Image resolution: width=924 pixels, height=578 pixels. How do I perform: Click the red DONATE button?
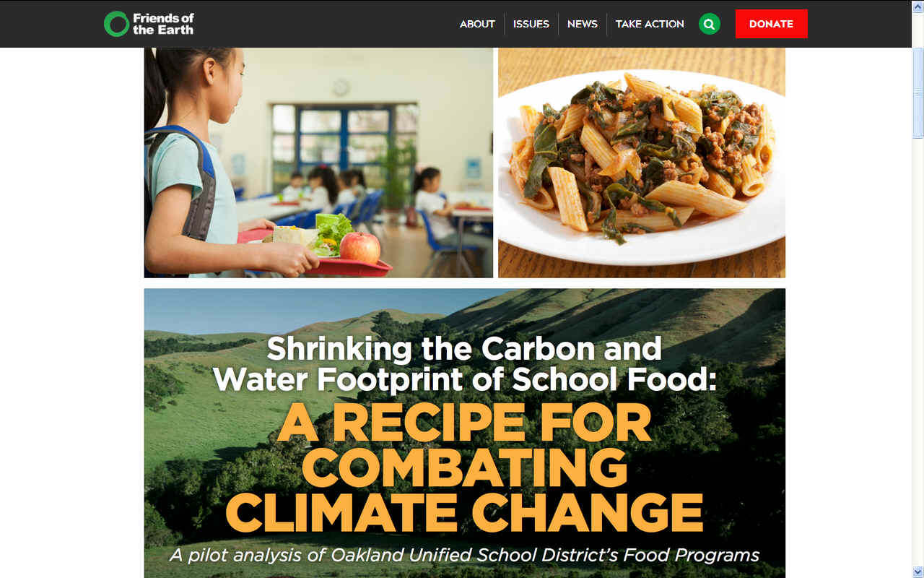point(771,24)
